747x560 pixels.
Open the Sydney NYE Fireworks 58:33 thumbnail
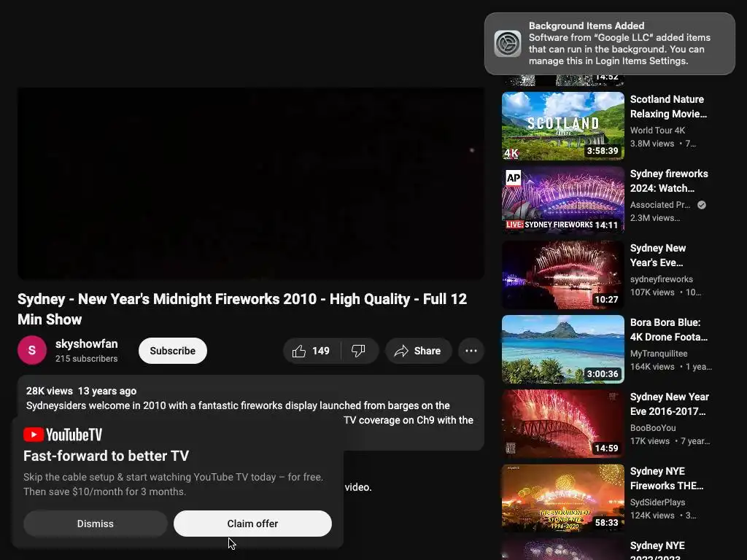(562, 497)
